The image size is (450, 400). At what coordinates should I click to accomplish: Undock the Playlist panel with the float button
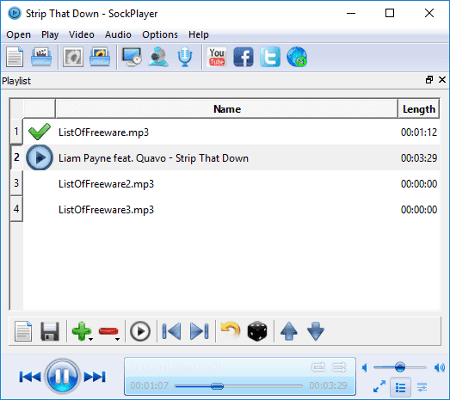pos(429,80)
